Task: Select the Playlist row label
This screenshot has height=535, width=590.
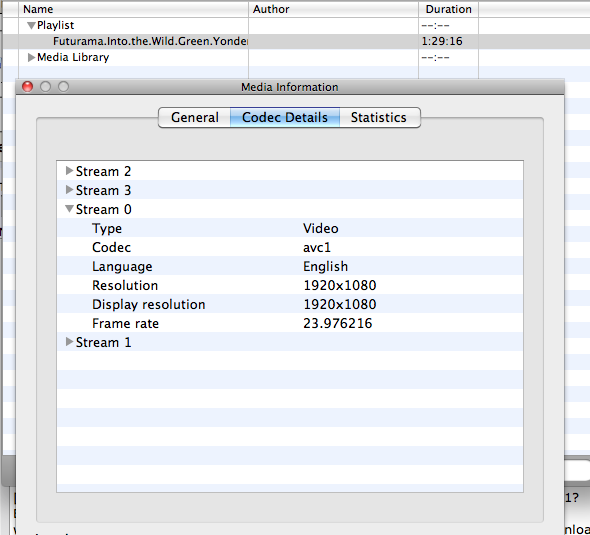Action: (x=55, y=25)
